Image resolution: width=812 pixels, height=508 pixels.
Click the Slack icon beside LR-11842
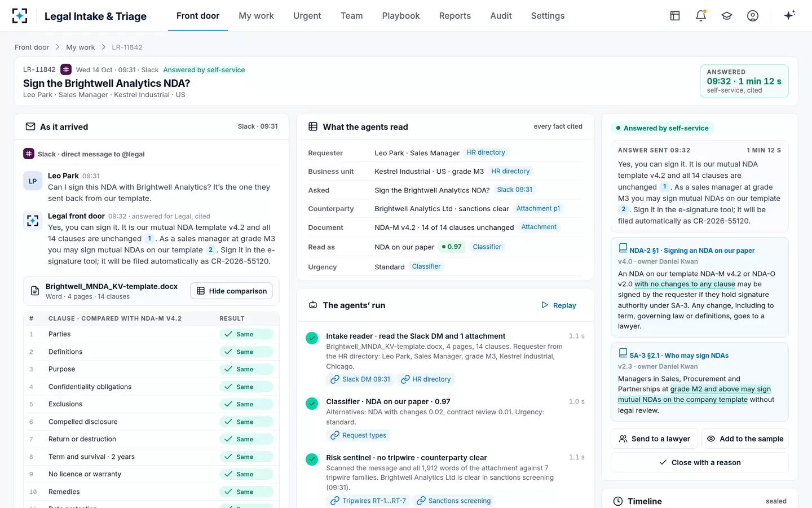pos(66,69)
